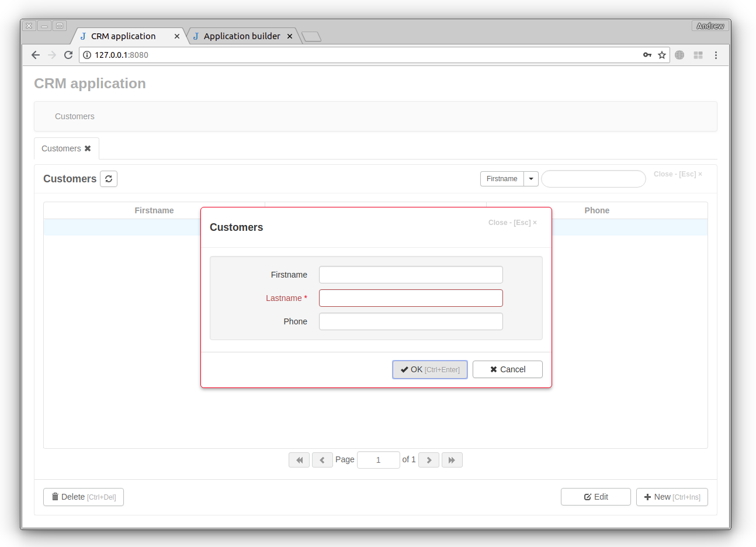Close dialog via Close - [Esc] link
756x547 pixels.
pos(512,223)
